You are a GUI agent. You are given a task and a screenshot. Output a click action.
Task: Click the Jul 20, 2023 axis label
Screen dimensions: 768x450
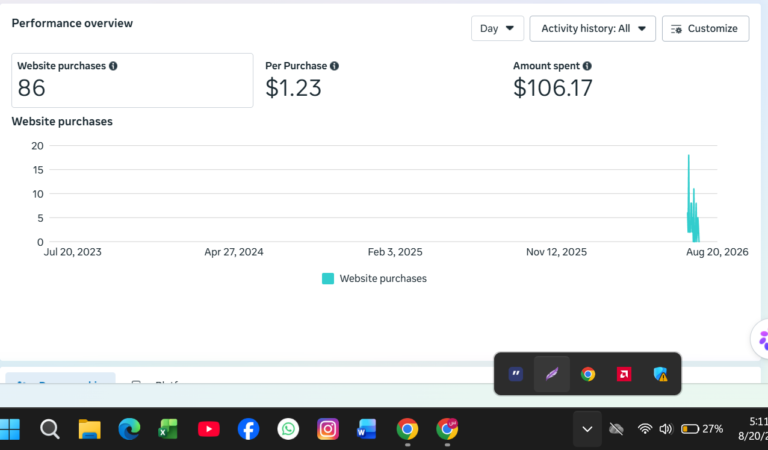[72, 252]
